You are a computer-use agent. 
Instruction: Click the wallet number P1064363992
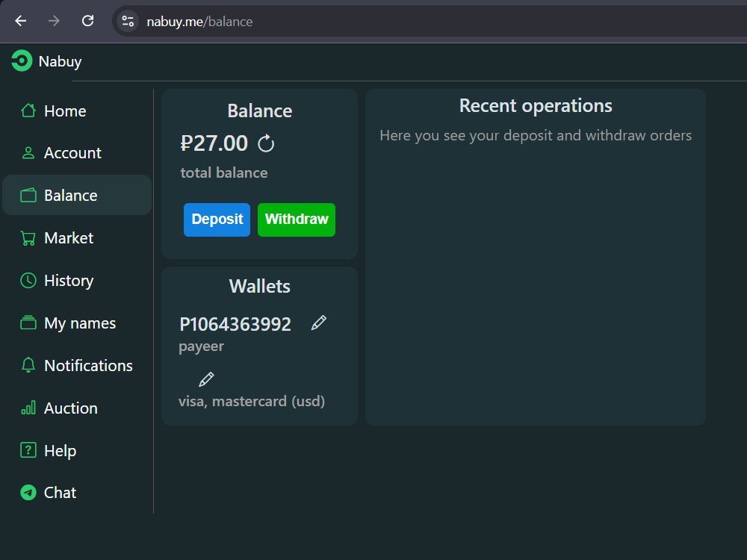[235, 324]
